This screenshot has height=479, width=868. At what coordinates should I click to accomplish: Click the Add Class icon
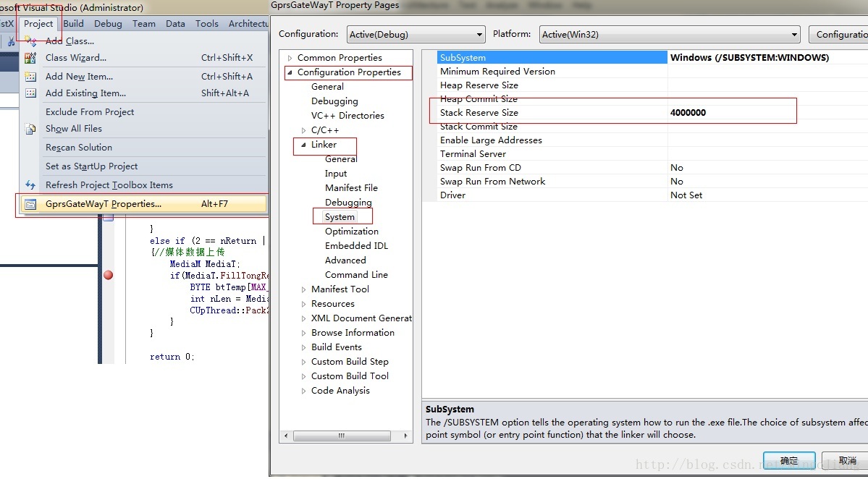click(x=30, y=41)
